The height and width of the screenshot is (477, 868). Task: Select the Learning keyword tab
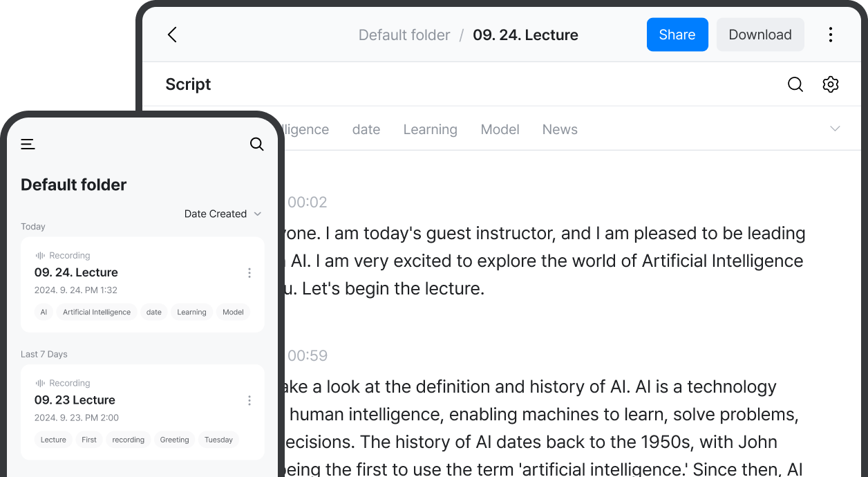tap(430, 129)
